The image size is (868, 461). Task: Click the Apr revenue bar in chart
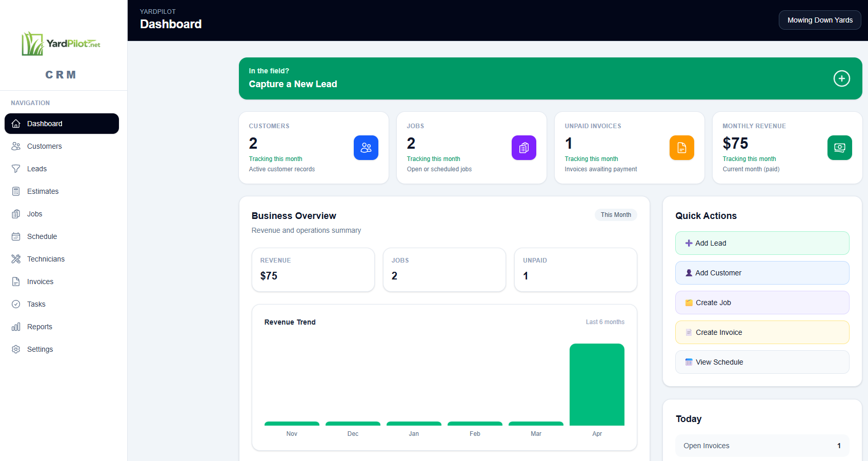[597, 385]
